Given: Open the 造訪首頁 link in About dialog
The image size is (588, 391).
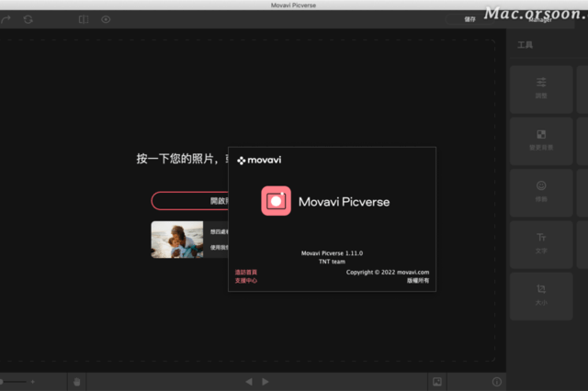Looking at the screenshot, I should pyautogui.click(x=246, y=273).
